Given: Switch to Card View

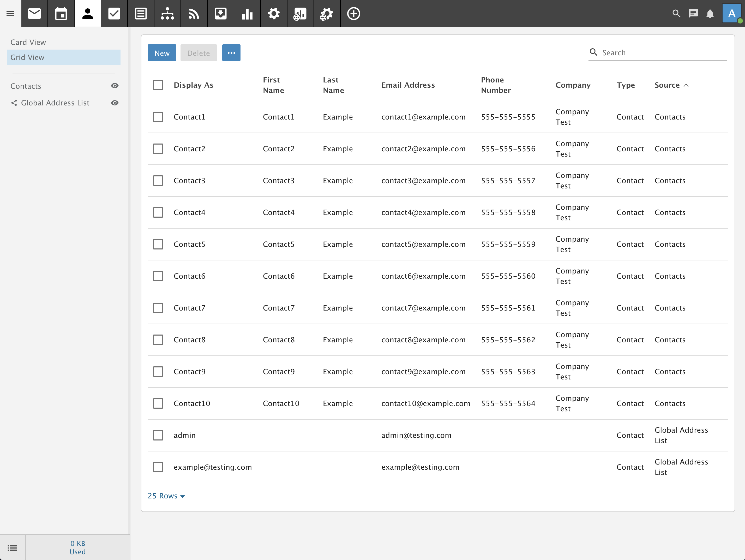Looking at the screenshot, I should [x=28, y=42].
